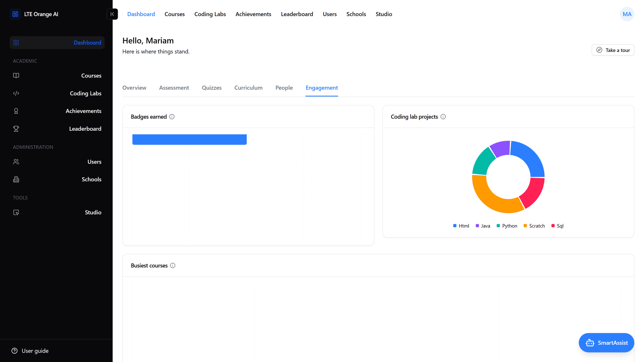Click the Coding Labs code-brackets icon
The image size is (644, 362).
tap(16, 93)
